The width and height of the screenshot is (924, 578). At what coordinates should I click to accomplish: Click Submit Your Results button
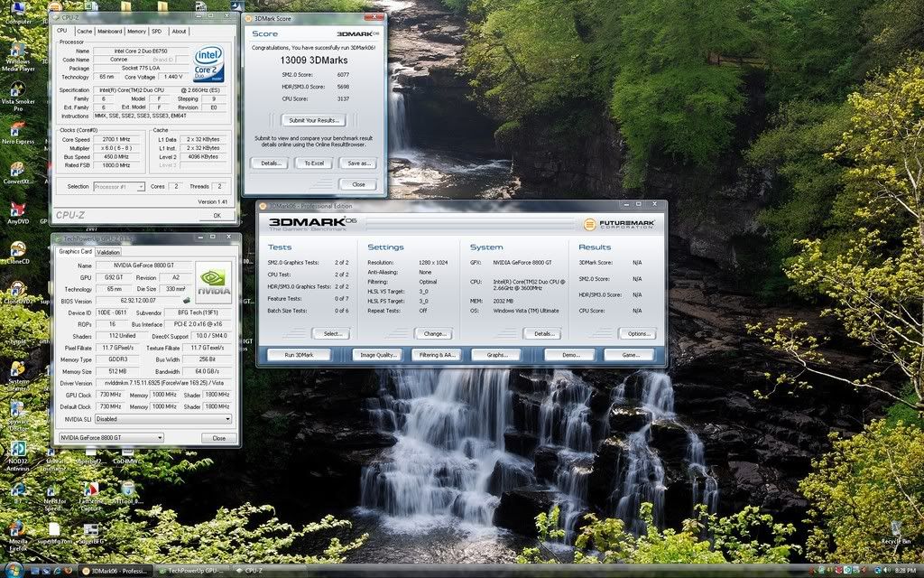(x=313, y=120)
